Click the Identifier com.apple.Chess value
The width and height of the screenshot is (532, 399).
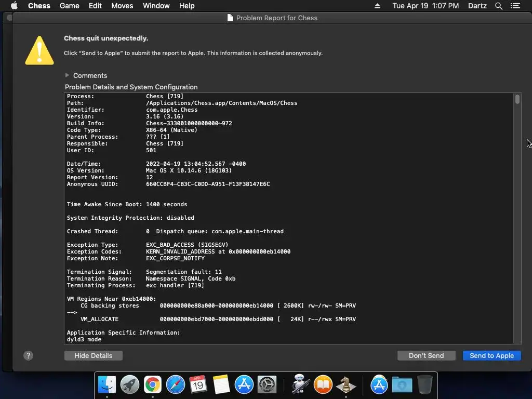(171, 110)
